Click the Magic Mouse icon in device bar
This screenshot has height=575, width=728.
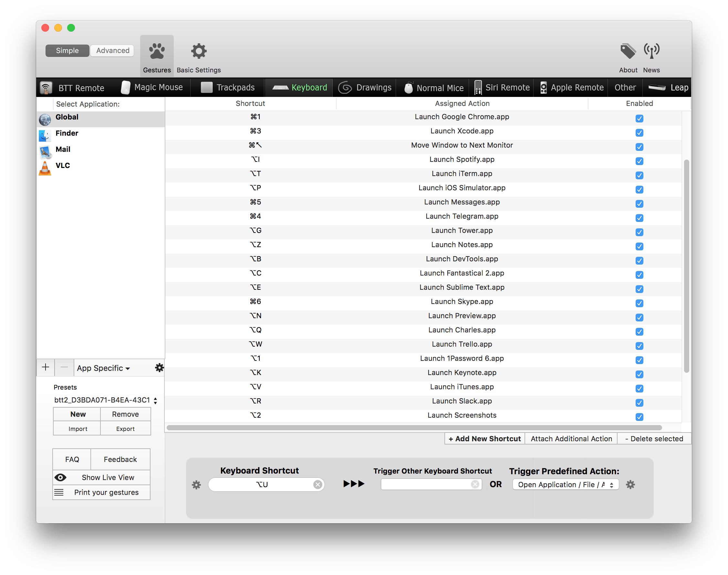click(x=126, y=88)
